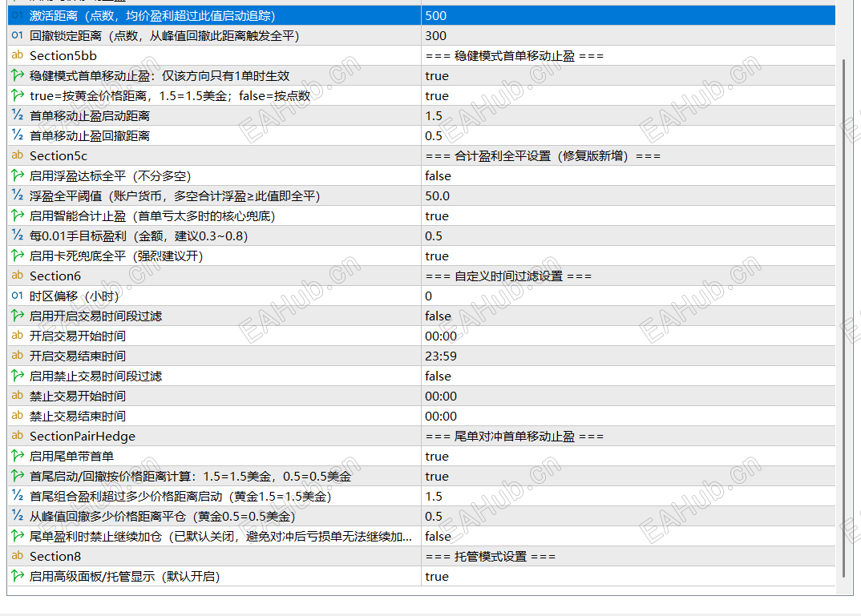
Task: Toggle the false value of 启用浮盈达标全平
Action: click(x=629, y=176)
